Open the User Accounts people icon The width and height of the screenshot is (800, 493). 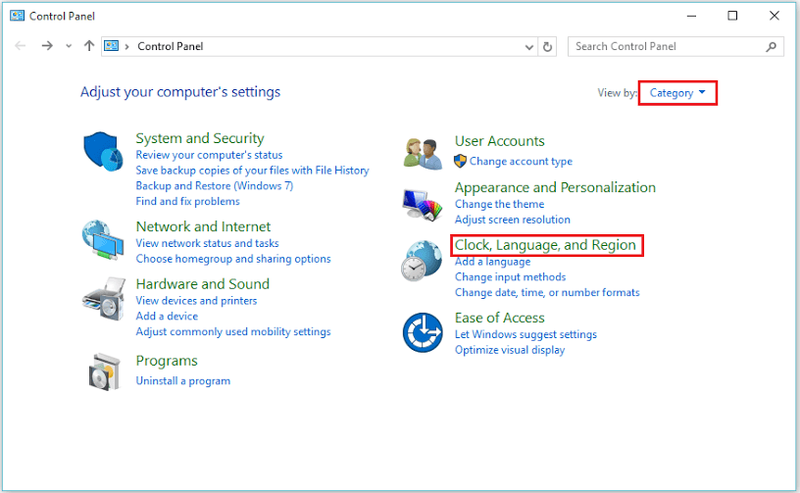point(422,154)
